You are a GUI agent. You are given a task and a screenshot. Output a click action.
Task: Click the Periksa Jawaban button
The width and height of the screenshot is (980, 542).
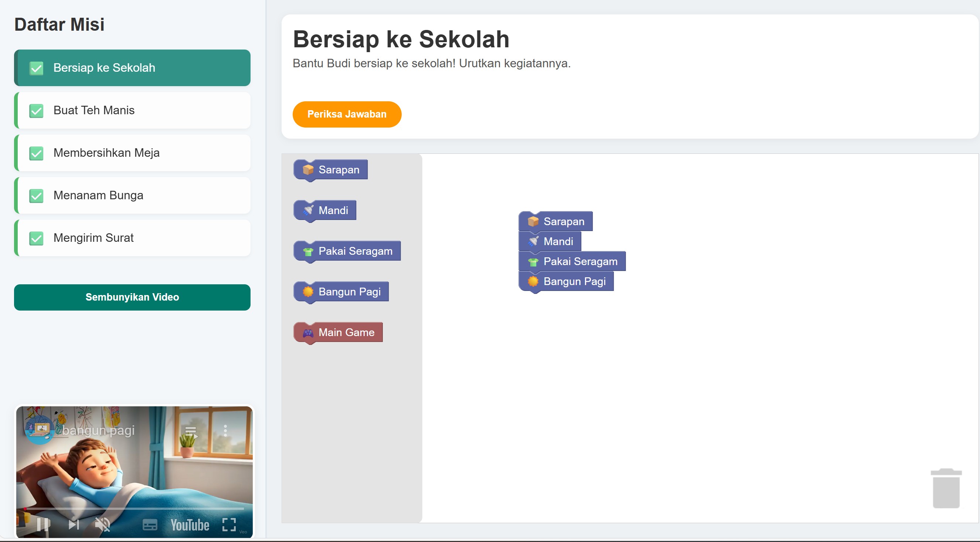tap(347, 114)
